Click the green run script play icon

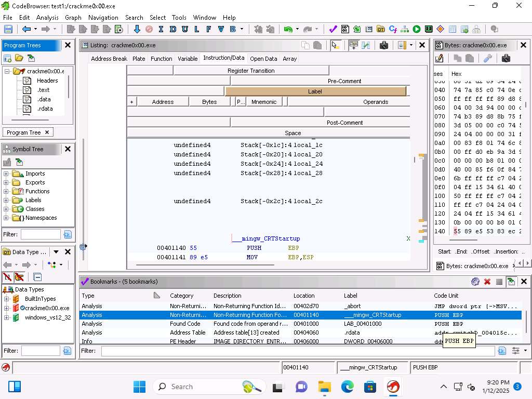point(417,30)
